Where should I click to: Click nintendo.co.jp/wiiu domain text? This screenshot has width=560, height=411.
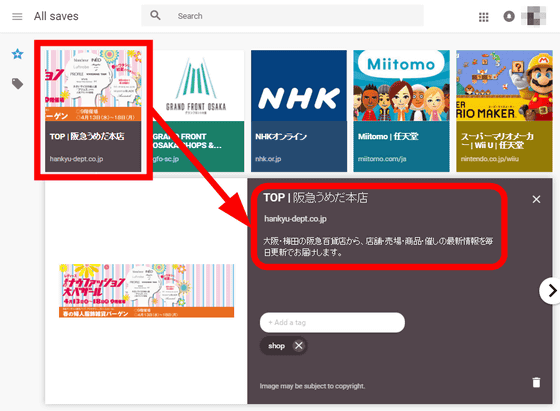[x=490, y=159]
